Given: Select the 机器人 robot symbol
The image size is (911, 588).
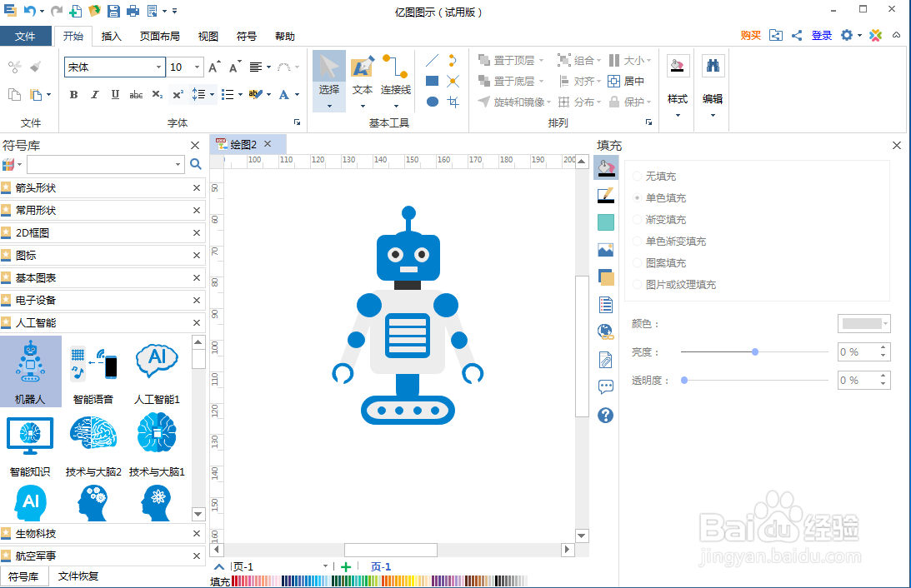Looking at the screenshot, I should coord(30,371).
